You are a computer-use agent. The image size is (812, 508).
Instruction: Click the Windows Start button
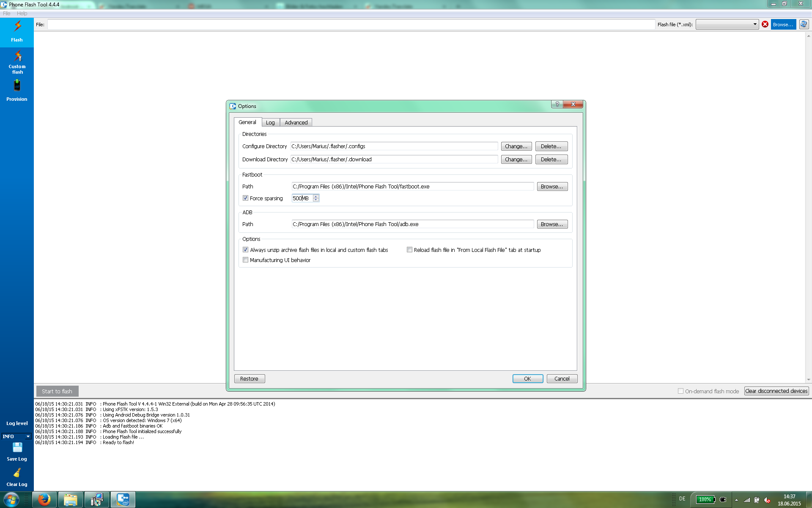(11, 500)
